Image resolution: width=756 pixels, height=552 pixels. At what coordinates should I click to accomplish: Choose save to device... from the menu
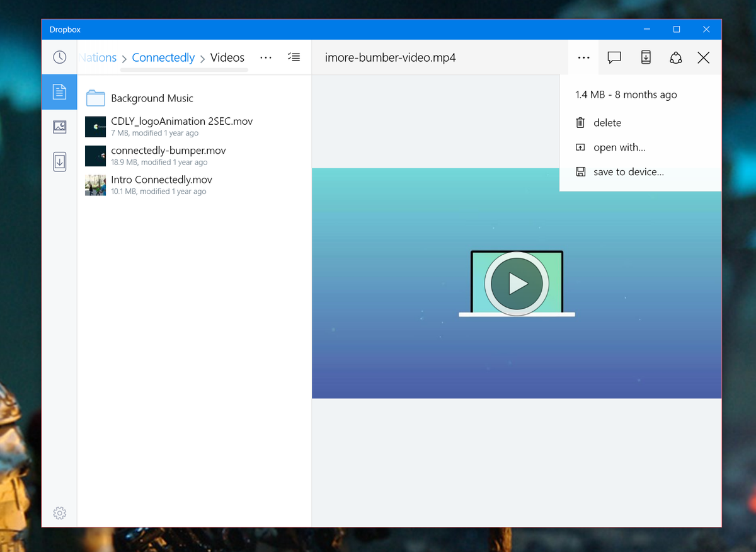click(x=627, y=171)
